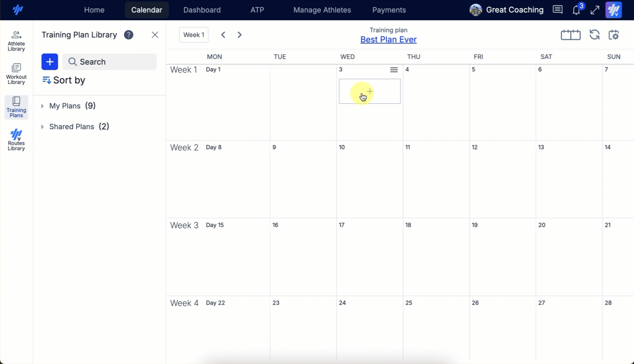This screenshot has width=634, height=364.
Task: Expand the Shared Plans folder
Action: point(42,127)
